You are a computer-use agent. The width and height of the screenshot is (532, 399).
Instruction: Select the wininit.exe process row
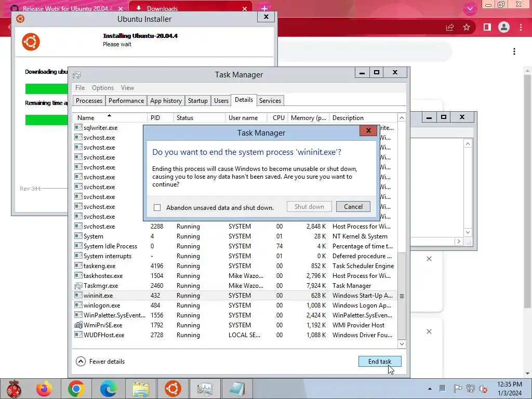click(234, 296)
